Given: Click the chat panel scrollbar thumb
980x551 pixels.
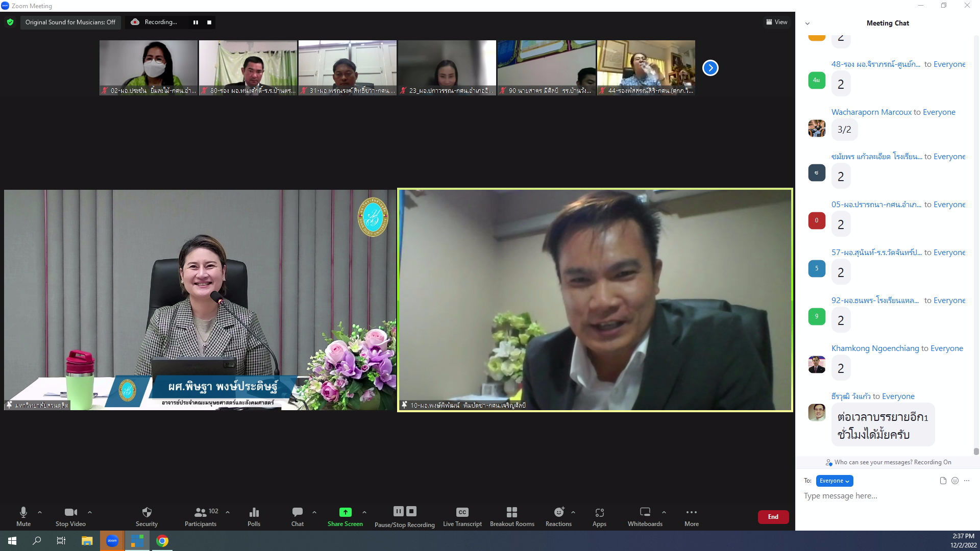Looking at the screenshot, I should [976, 452].
